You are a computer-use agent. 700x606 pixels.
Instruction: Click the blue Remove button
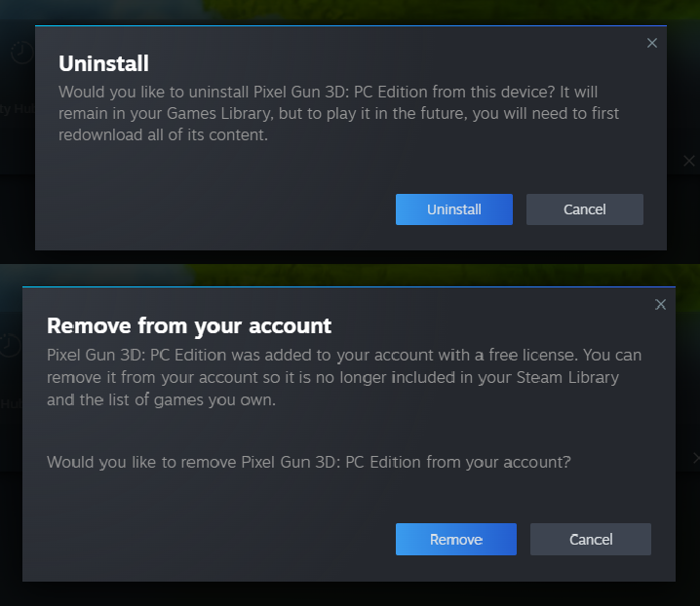pos(455,539)
